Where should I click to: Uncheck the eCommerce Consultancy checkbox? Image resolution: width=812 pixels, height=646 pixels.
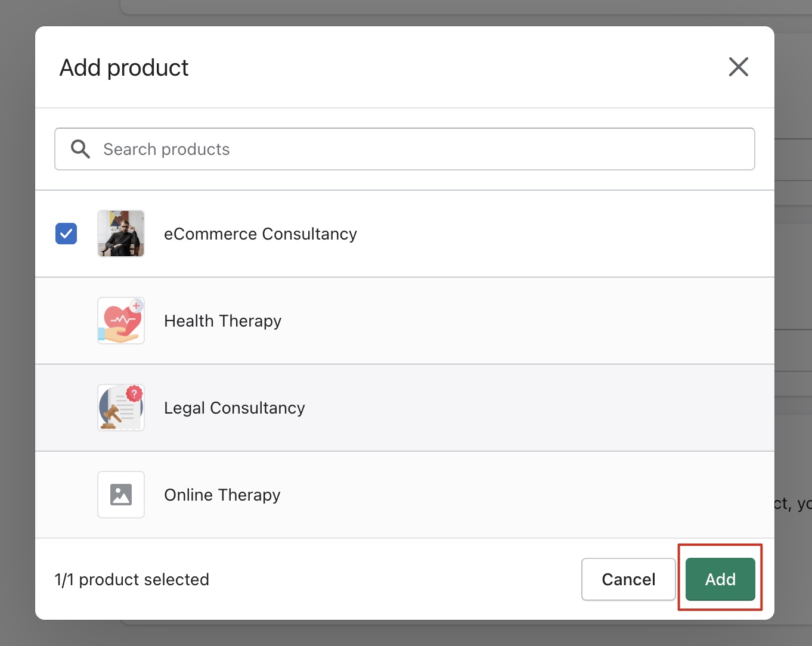click(x=66, y=234)
